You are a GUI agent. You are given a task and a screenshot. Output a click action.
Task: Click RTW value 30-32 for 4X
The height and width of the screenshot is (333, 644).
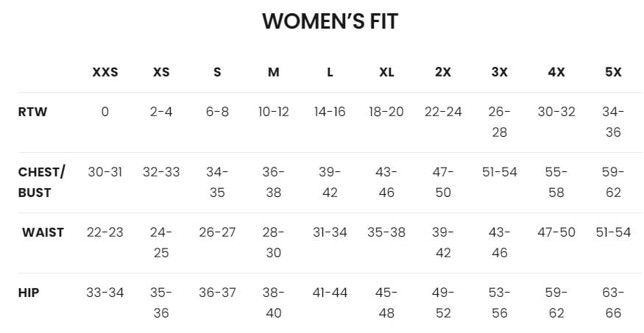[x=556, y=112]
